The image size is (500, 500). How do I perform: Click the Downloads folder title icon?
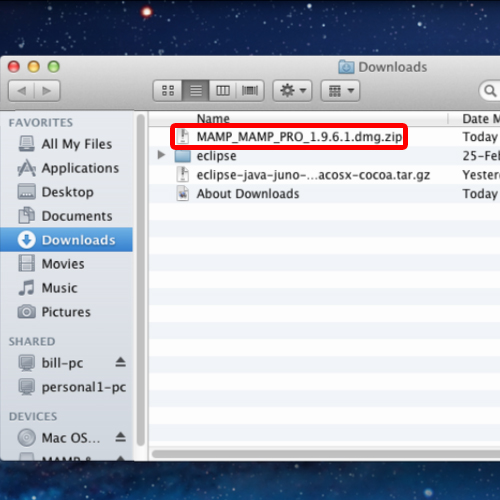click(x=346, y=67)
